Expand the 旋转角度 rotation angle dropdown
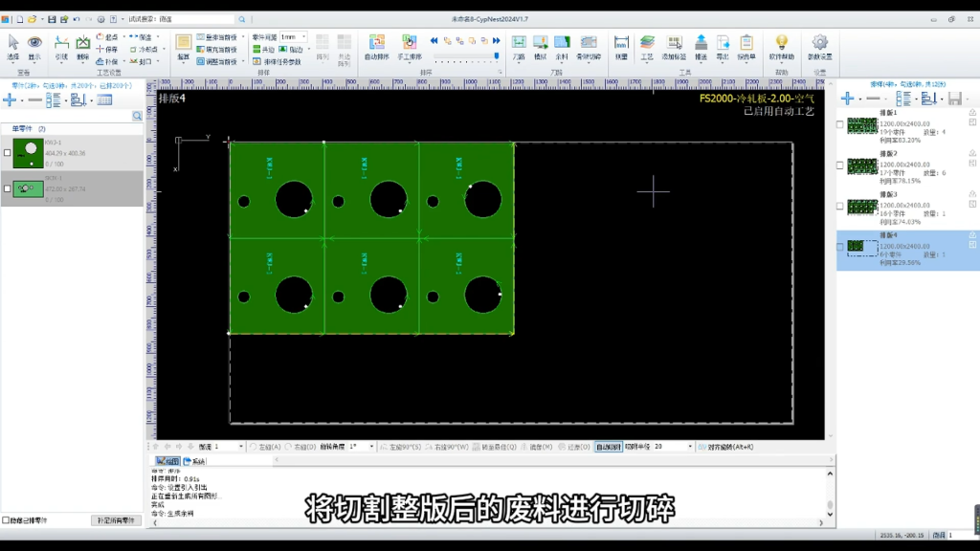This screenshot has width=980, height=551. (371, 448)
